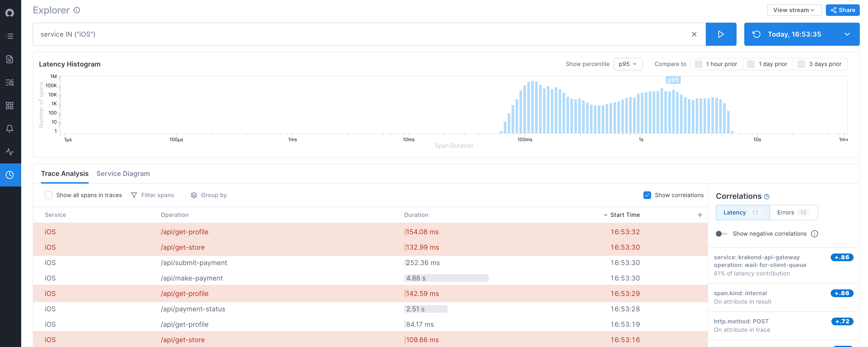Click the Share button
The height and width of the screenshot is (347, 868).
(842, 10)
